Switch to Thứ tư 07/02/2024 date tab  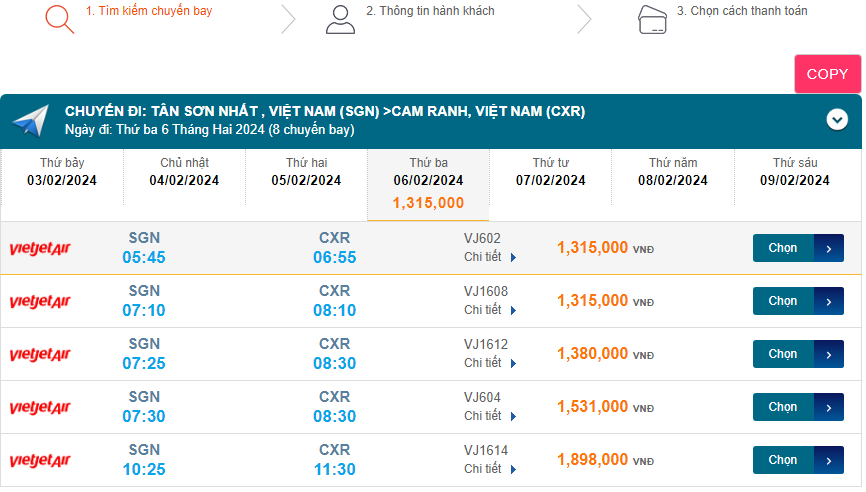click(550, 172)
